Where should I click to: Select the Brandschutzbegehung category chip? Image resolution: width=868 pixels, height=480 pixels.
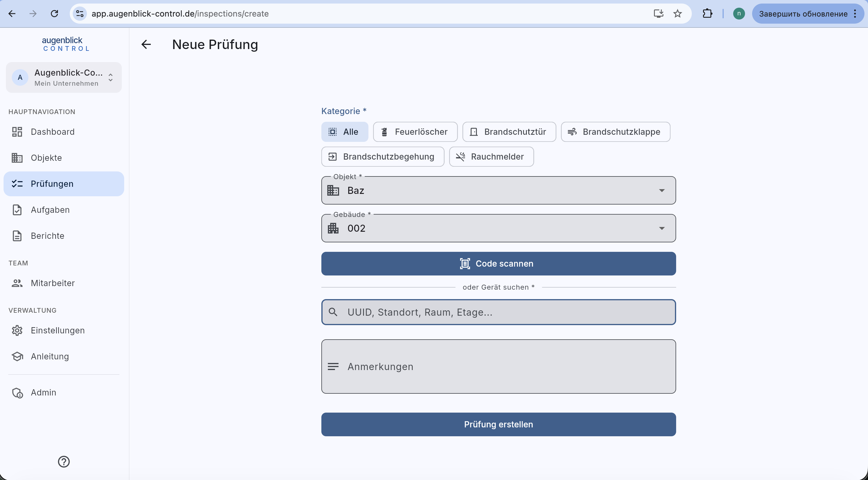383,157
